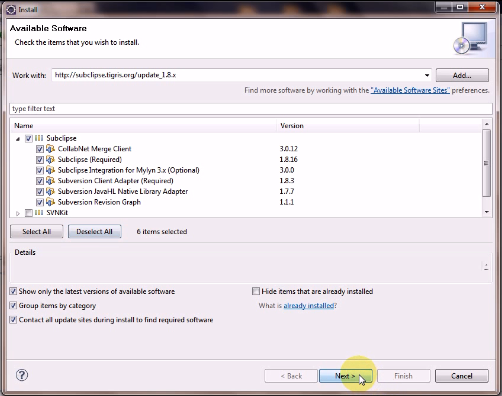The height and width of the screenshot is (396, 502).
Task: Click the Eclipse icon in Install title bar
Action: click(11, 9)
